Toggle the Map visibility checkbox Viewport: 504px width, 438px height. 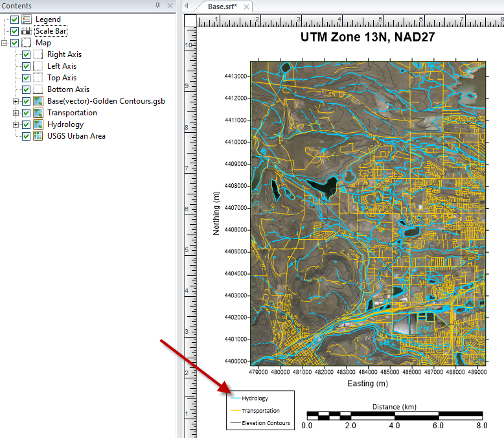(x=14, y=43)
